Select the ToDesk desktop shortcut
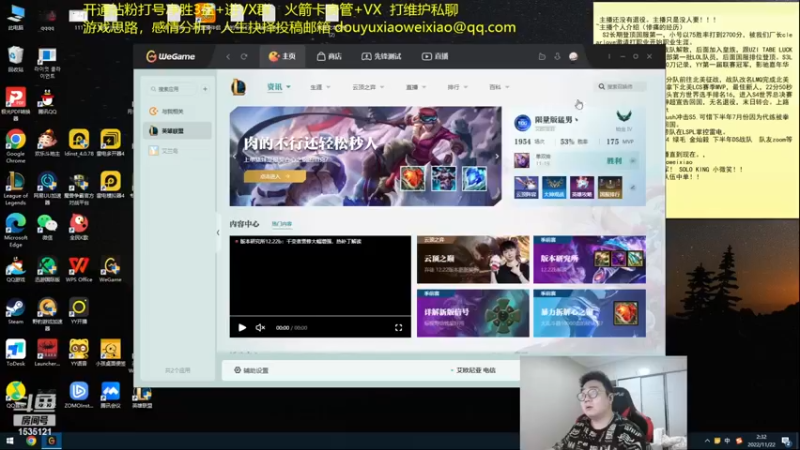The image size is (800, 450). pos(16,354)
